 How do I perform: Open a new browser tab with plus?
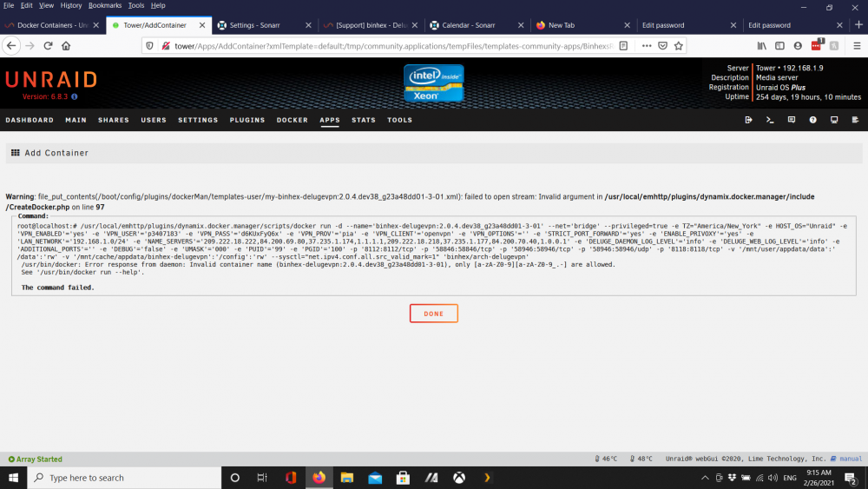tap(858, 25)
